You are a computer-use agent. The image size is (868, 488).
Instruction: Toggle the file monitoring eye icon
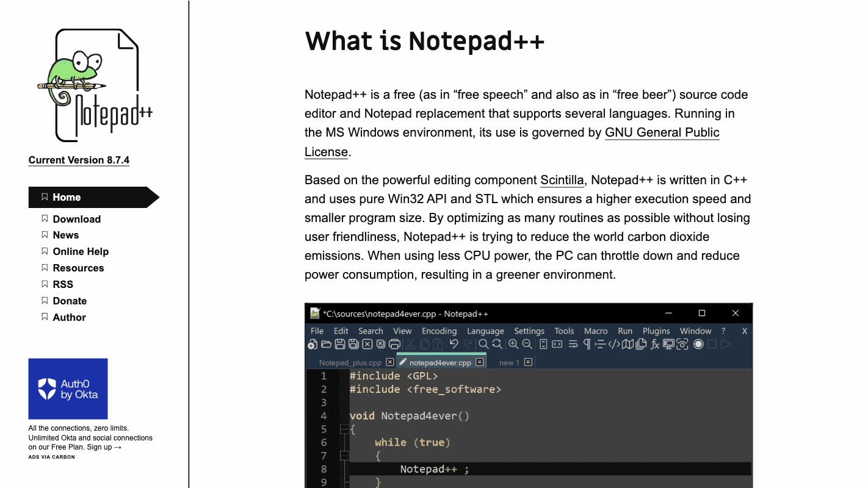(682, 344)
